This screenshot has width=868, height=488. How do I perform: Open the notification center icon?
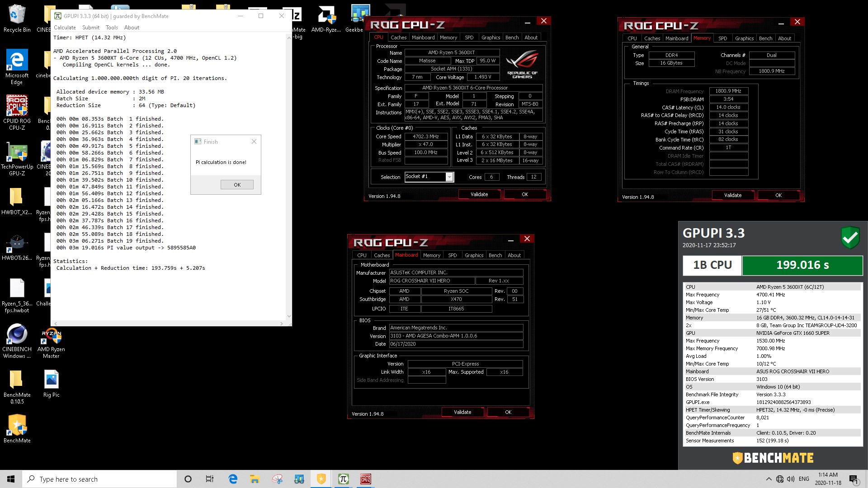(854, 479)
